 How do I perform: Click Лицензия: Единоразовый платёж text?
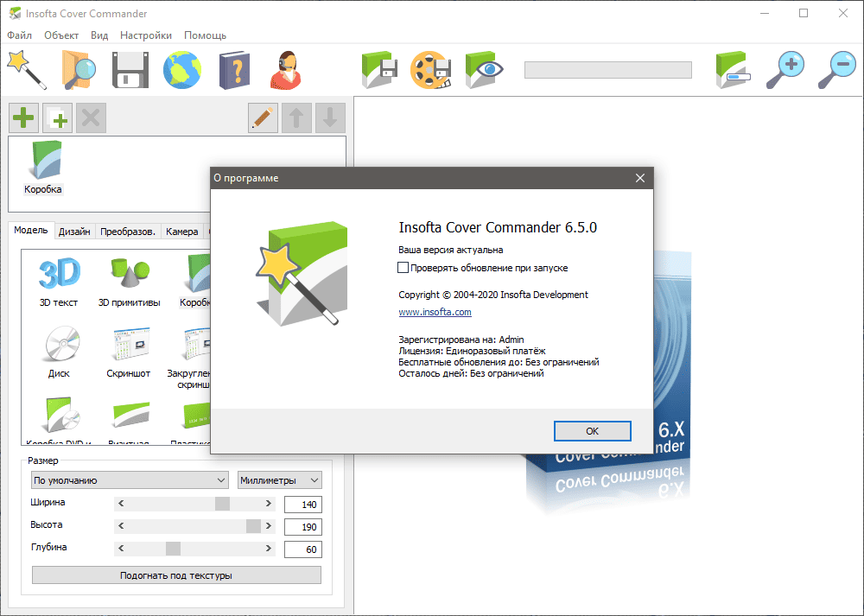point(472,351)
